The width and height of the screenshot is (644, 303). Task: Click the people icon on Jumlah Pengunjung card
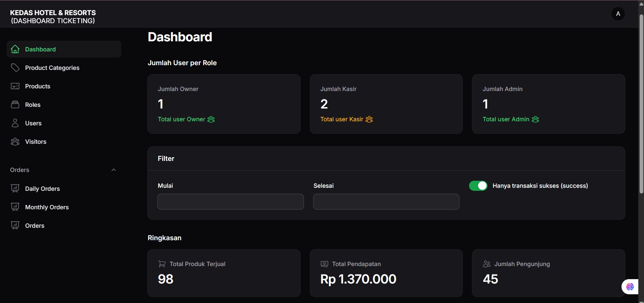487,264
